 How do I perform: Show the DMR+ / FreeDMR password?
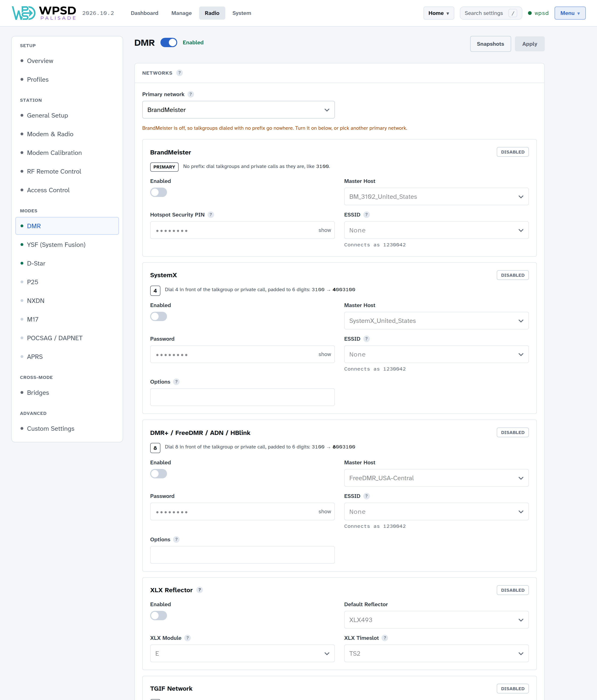pos(324,511)
